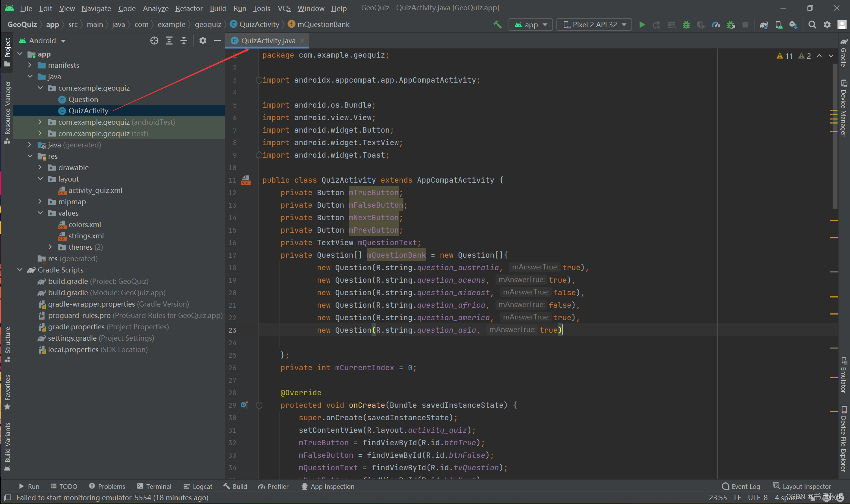Open the Problems tool window

[x=107, y=487]
